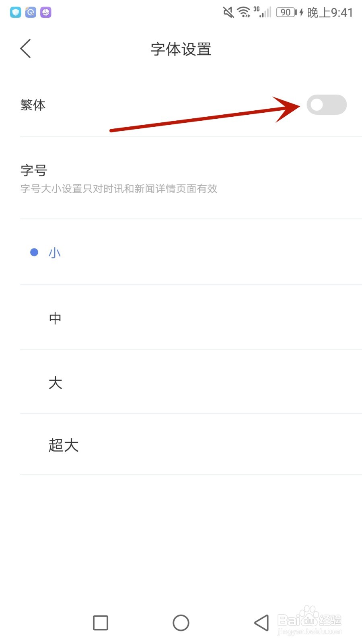Select the 小 small font size
This screenshot has width=362, height=644.
pyautogui.click(x=55, y=253)
